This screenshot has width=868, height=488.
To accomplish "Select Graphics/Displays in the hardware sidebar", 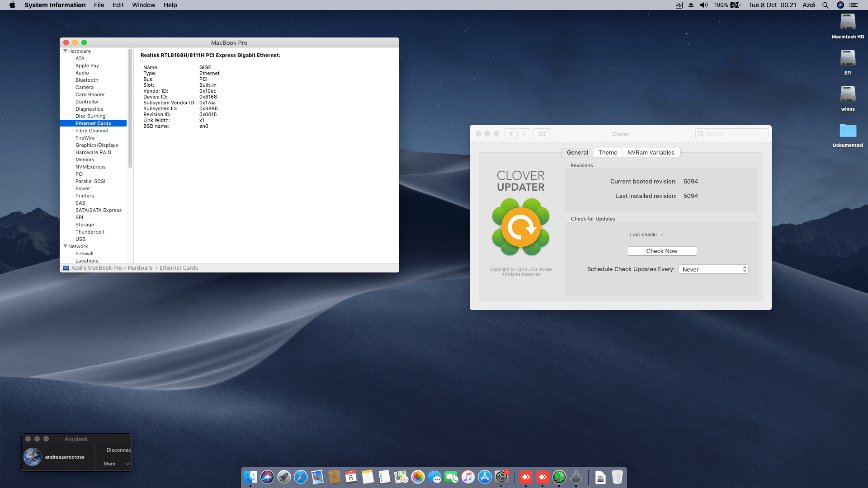I will tap(97, 145).
